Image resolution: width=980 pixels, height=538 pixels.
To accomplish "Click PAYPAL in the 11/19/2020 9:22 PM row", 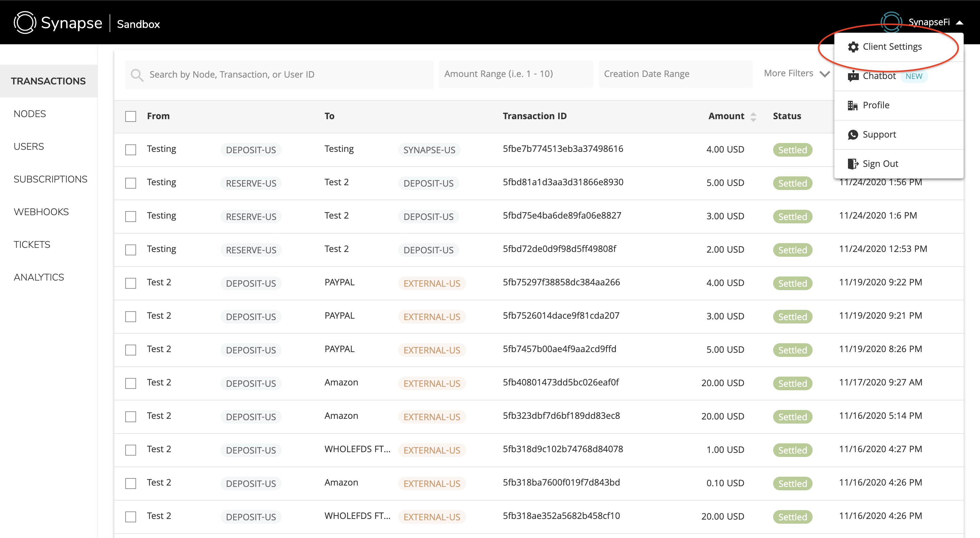I will coord(339,283).
